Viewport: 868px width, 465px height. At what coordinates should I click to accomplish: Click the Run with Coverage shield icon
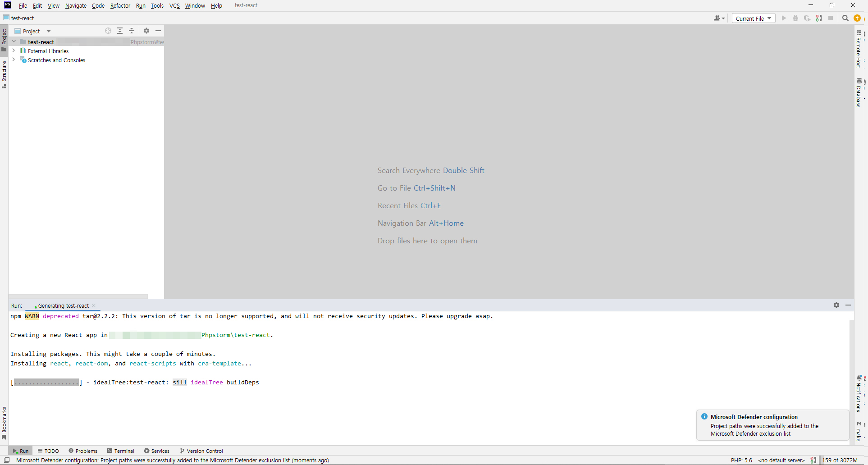pyautogui.click(x=807, y=18)
